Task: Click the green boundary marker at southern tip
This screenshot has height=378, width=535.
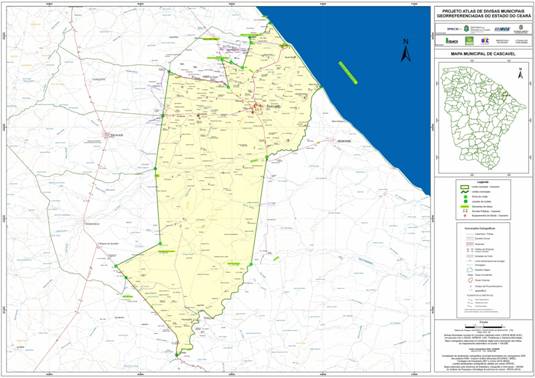Action: click(176, 355)
